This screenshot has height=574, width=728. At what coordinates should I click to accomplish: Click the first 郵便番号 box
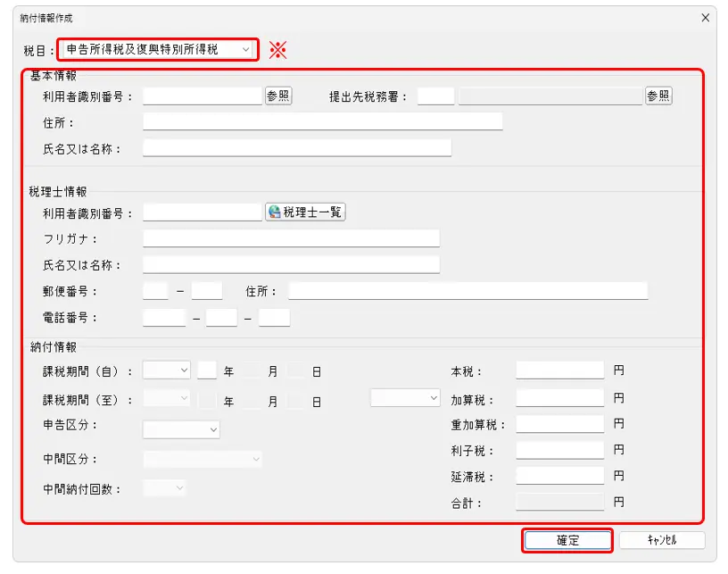155,291
